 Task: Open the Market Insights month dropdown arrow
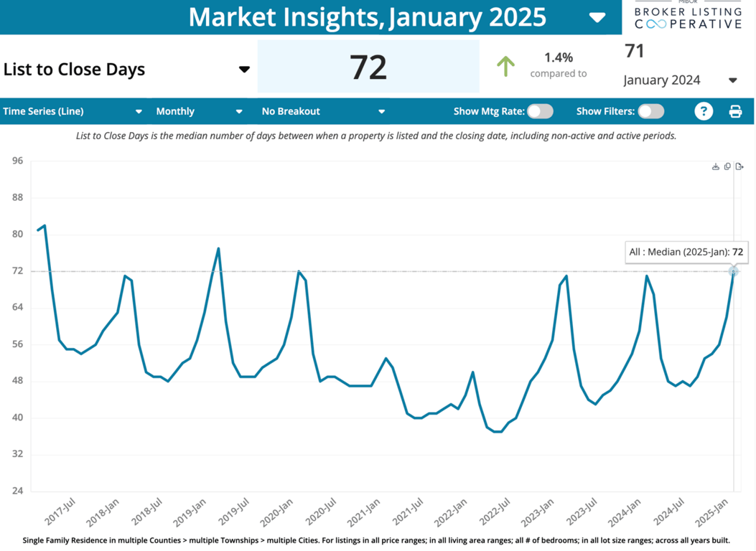(x=597, y=18)
